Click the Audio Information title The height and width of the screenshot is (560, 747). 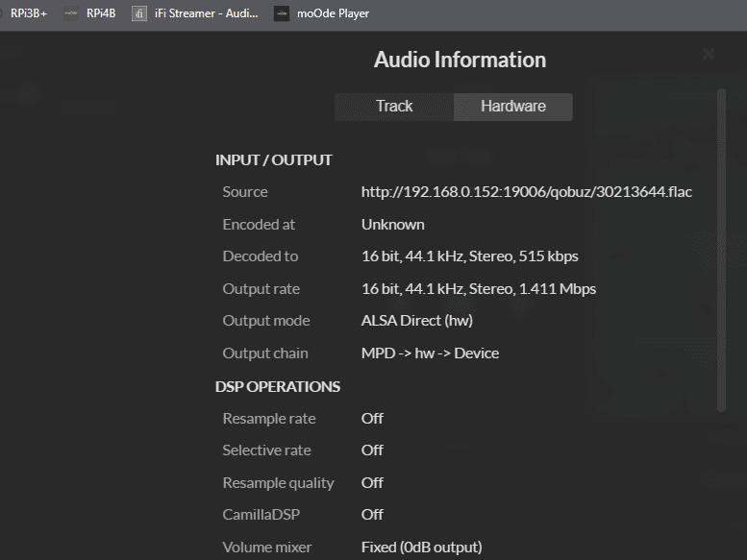460,60
